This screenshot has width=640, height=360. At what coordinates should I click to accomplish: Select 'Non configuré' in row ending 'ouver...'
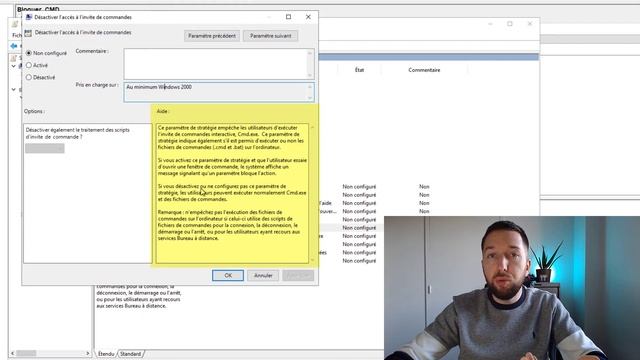pos(359,211)
